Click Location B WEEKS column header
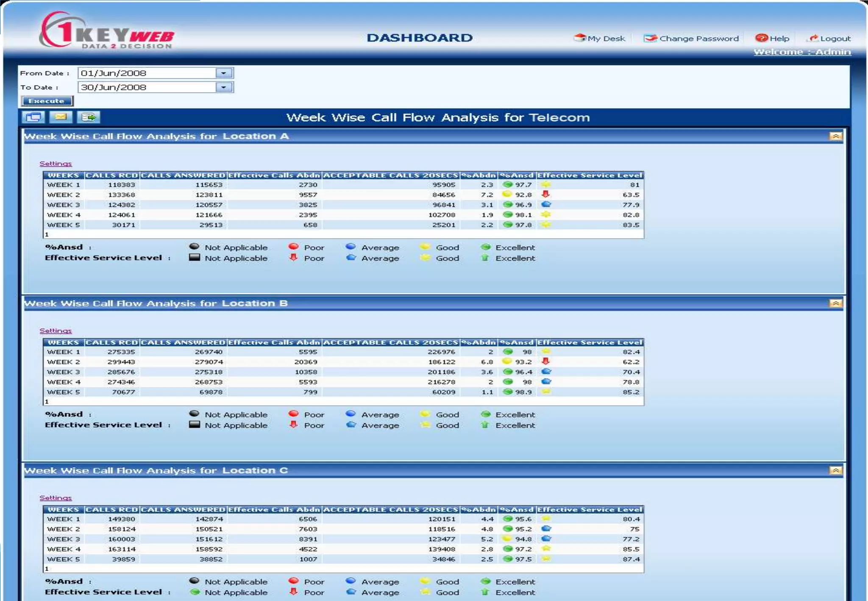The width and height of the screenshot is (868, 601). point(64,342)
